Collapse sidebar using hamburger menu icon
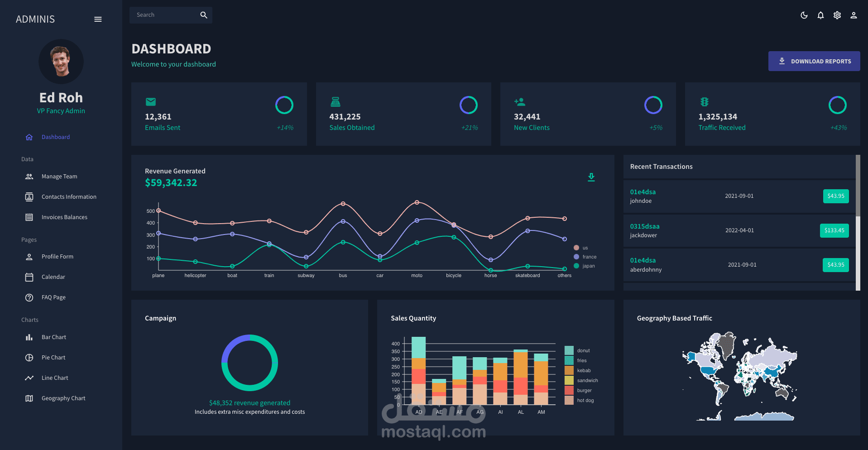 (x=98, y=19)
